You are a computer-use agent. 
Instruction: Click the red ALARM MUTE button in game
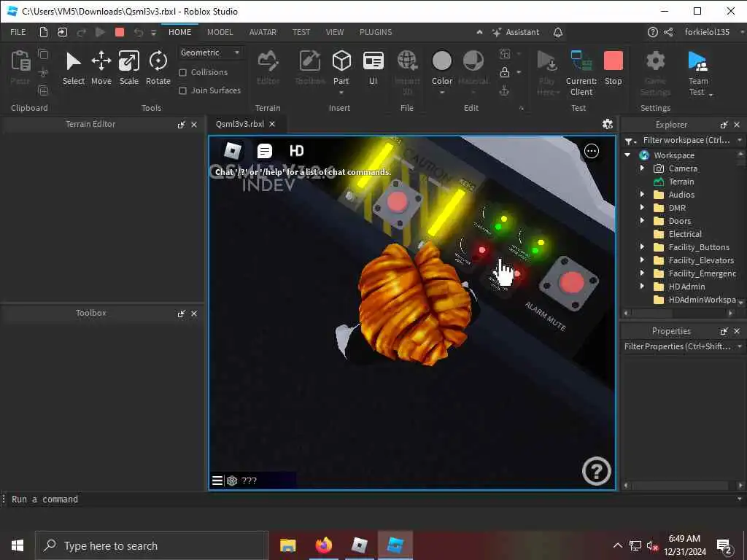click(x=571, y=284)
